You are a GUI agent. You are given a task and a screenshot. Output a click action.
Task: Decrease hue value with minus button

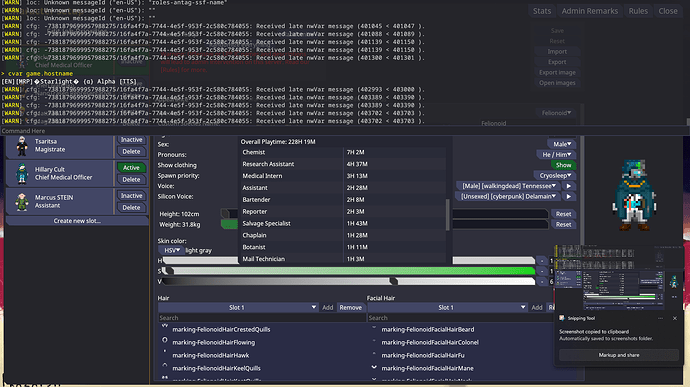pyautogui.click(x=542, y=261)
